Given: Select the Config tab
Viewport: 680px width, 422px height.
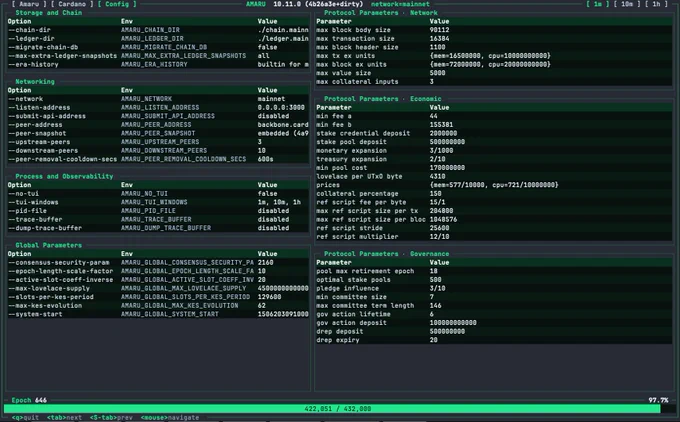Looking at the screenshot, I should coord(117,4).
